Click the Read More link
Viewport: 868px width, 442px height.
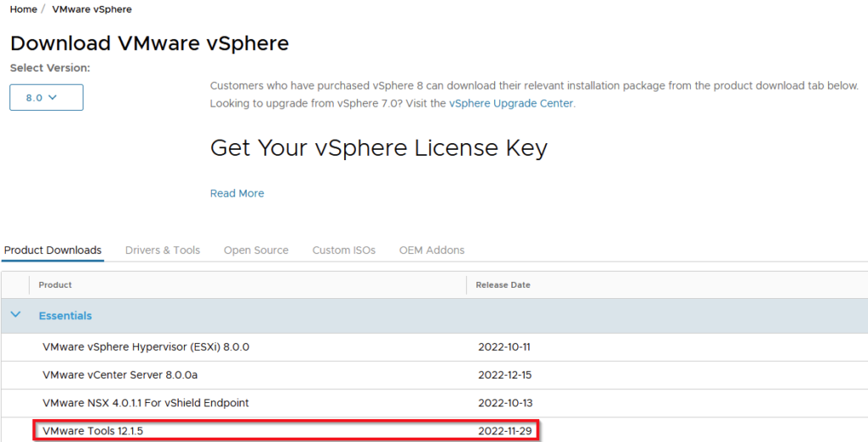(237, 193)
